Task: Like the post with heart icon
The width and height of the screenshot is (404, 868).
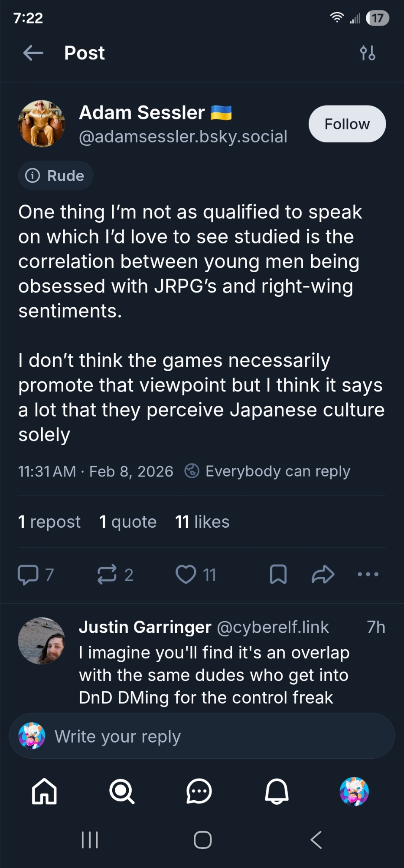Action: (186, 575)
